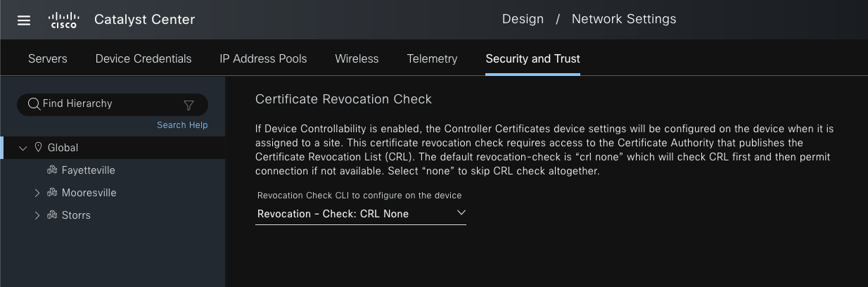Screen dimensions: 868x287
Task: Go to the IP Address Pools tab
Action: (263, 58)
